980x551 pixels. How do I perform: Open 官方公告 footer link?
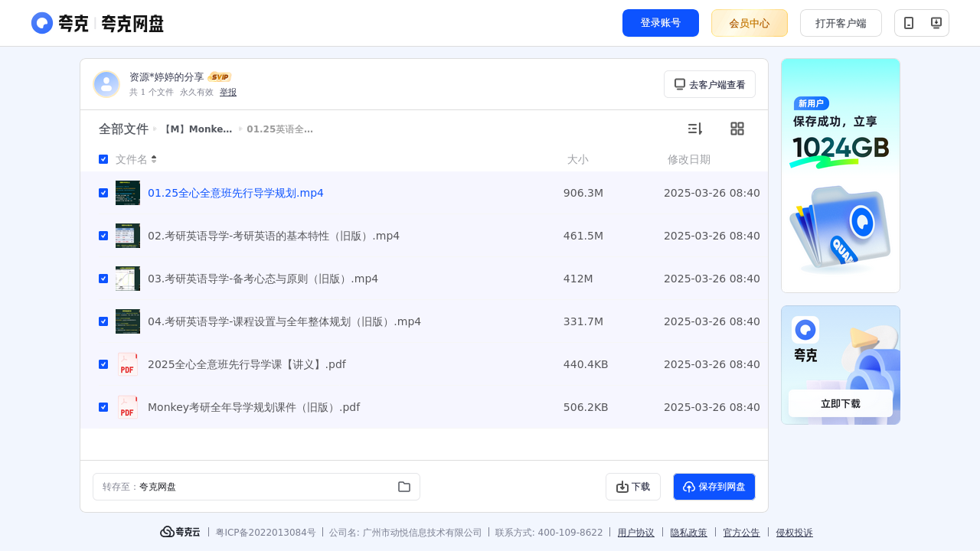[x=742, y=533]
